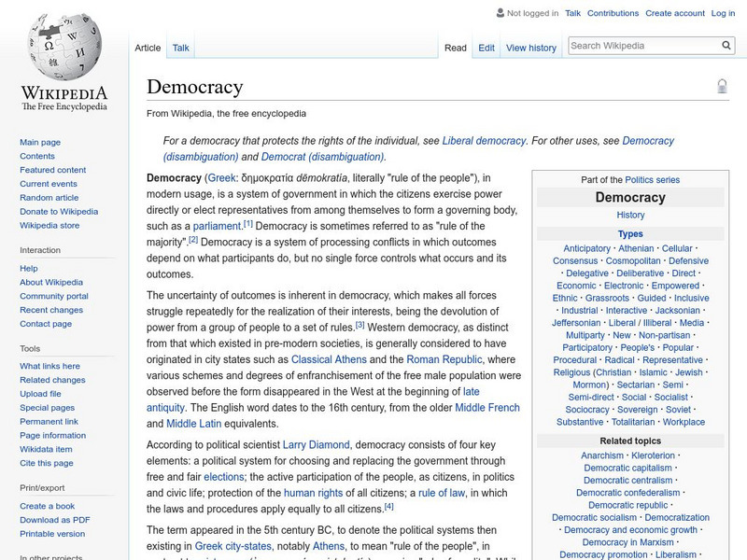Open the View history tab

tap(531, 48)
